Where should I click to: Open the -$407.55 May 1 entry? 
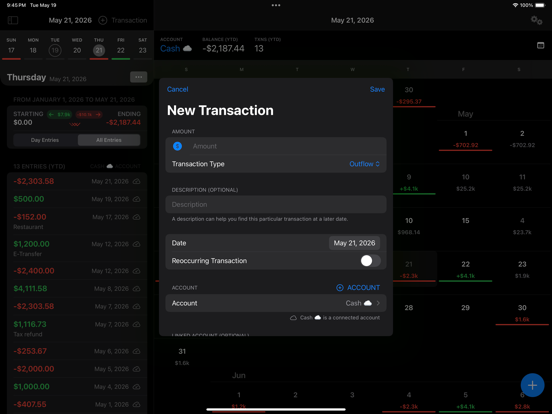point(77,404)
